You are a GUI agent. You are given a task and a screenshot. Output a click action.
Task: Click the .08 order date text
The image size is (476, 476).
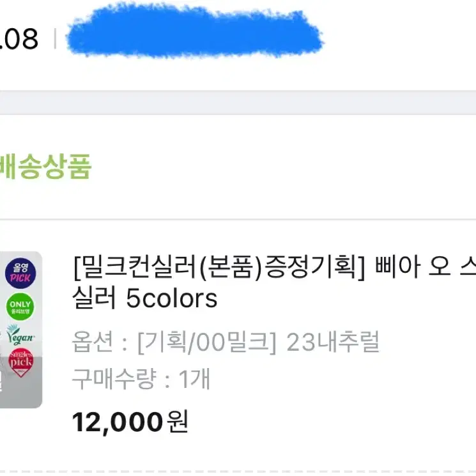[x=19, y=40]
